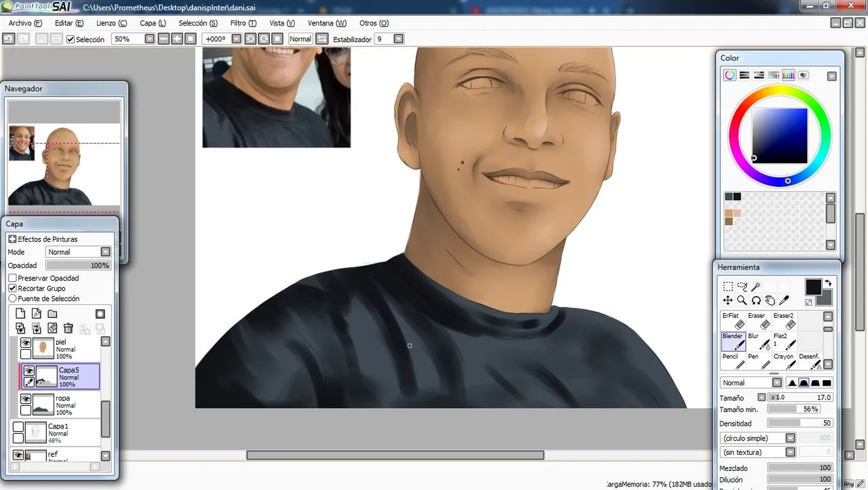Delete the selected layer with trash icon
The image size is (868, 490).
[x=68, y=328]
